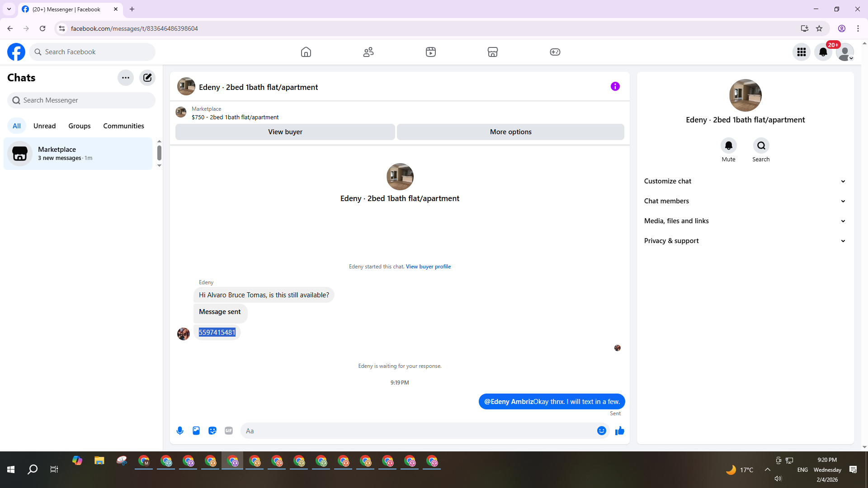This screenshot has width=868, height=488.
Task: Switch to the Communities tab
Action: [123, 126]
